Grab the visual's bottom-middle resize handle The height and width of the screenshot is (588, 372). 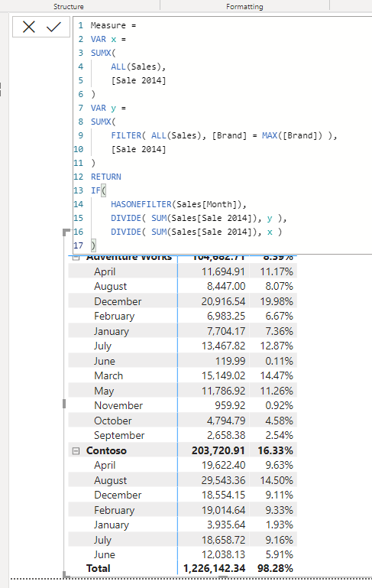(x=223, y=577)
